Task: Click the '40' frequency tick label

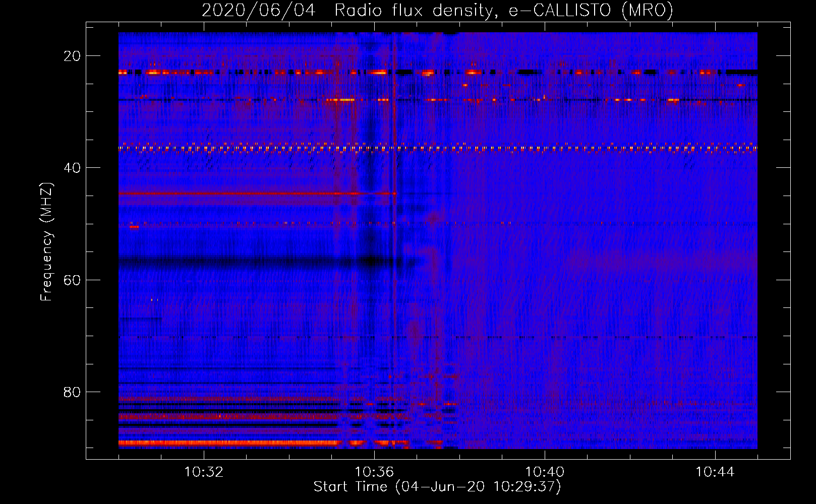Action: [x=72, y=168]
